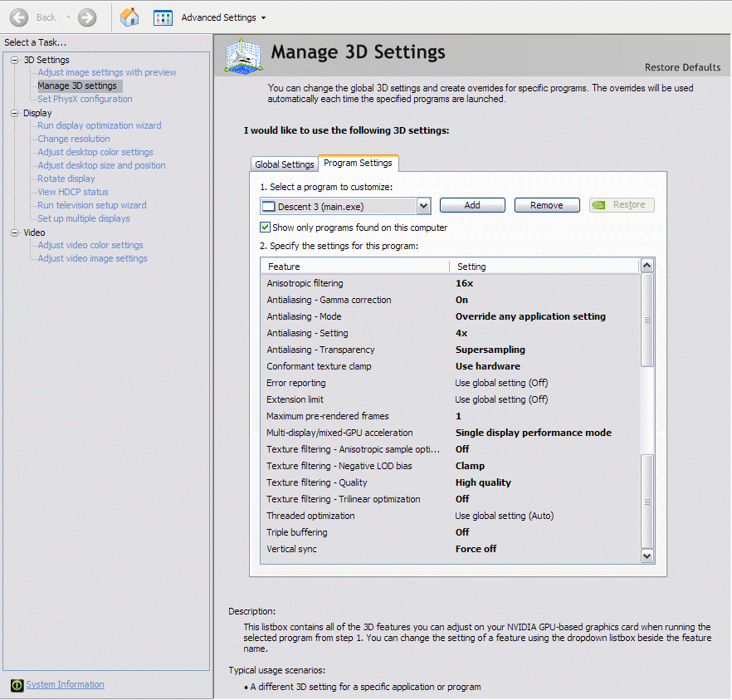Click the Add button

click(472, 205)
